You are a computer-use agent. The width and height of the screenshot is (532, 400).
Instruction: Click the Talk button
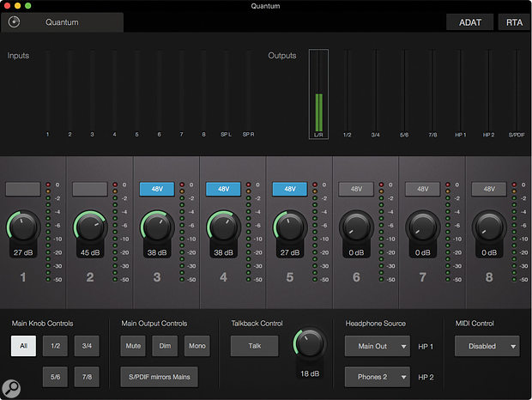(x=255, y=346)
